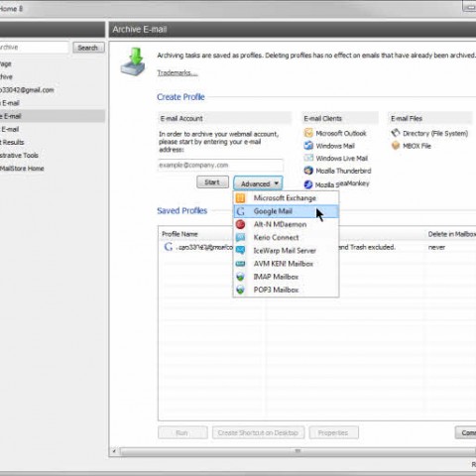Click the Microsoft Outlook icon
Screen dimensions: 476x476
[308, 133]
